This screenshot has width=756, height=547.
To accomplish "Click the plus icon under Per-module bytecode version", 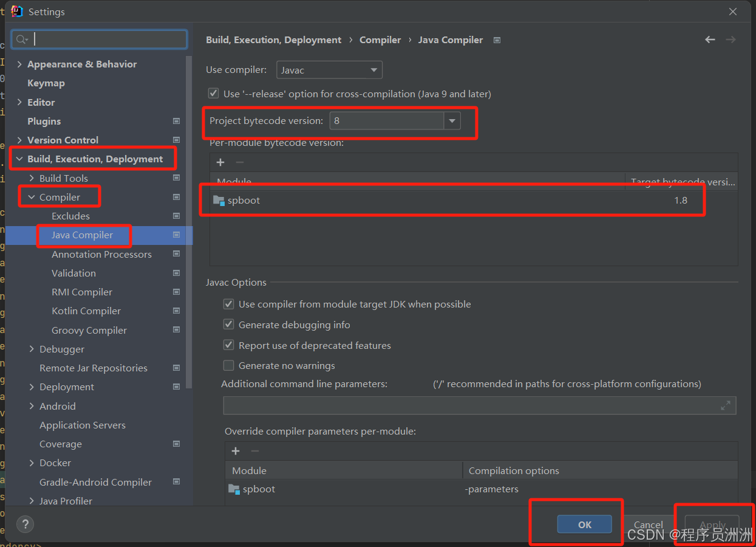I will point(220,162).
